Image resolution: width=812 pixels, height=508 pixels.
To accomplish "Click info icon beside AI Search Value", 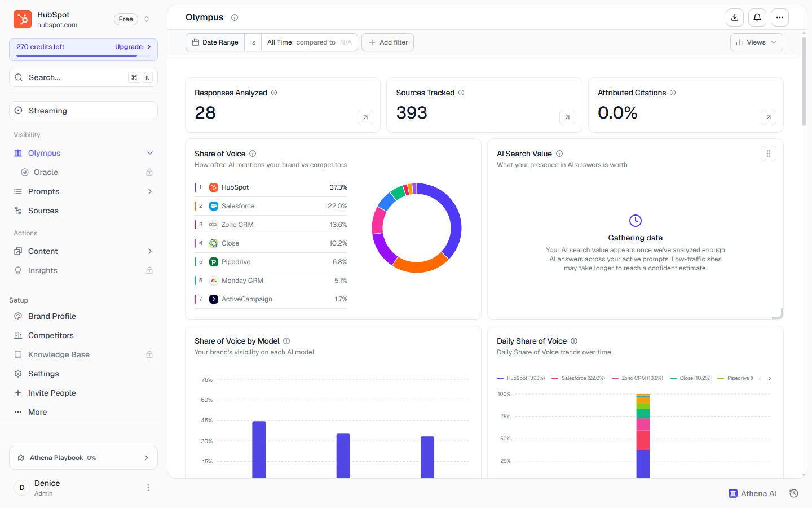I will [x=559, y=154].
